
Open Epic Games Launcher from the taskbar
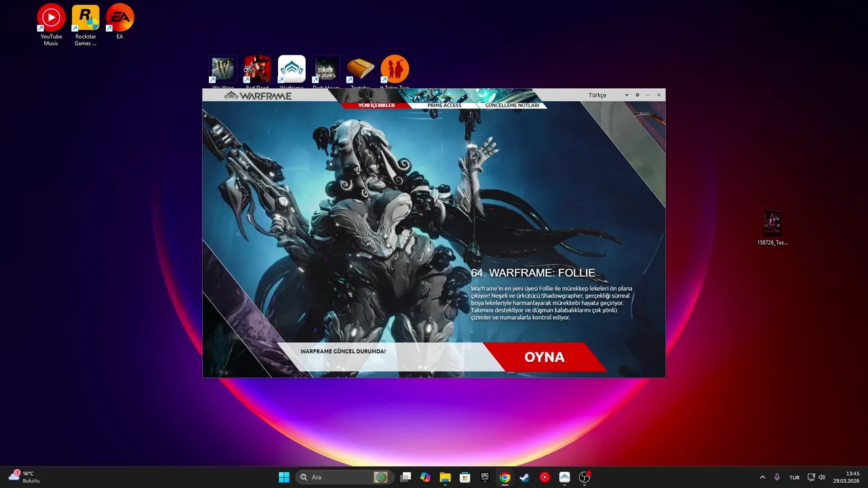click(x=485, y=477)
